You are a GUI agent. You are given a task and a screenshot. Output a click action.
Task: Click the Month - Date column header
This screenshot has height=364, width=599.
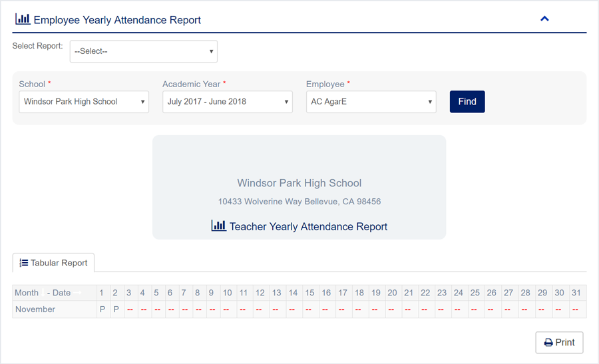tap(43, 293)
